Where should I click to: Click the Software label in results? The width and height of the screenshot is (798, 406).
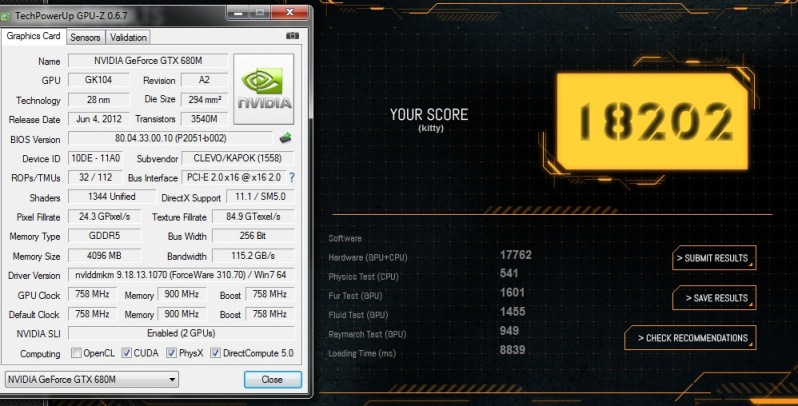pos(345,239)
